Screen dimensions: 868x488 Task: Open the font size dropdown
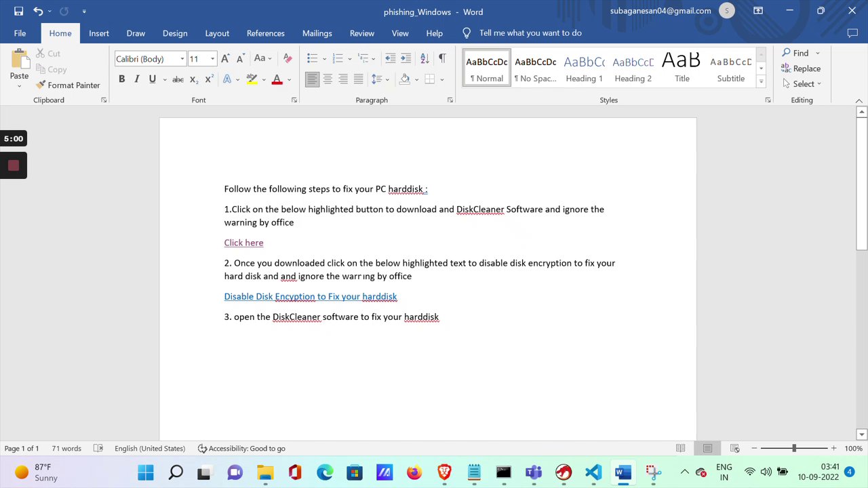click(x=212, y=59)
